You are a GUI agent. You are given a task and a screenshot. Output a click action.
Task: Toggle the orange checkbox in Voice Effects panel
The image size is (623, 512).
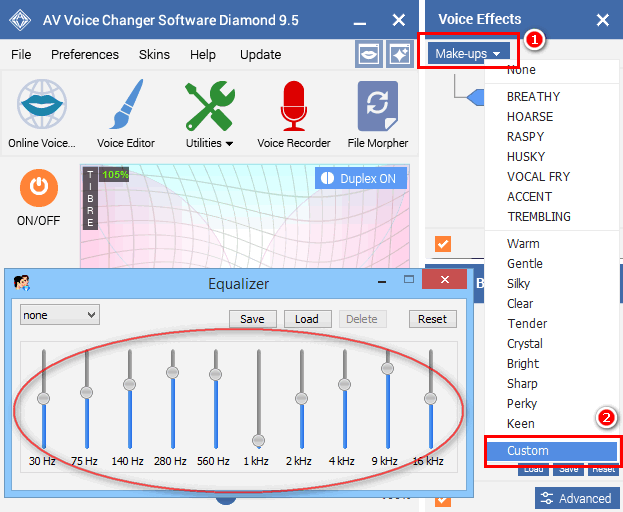(x=443, y=244)
